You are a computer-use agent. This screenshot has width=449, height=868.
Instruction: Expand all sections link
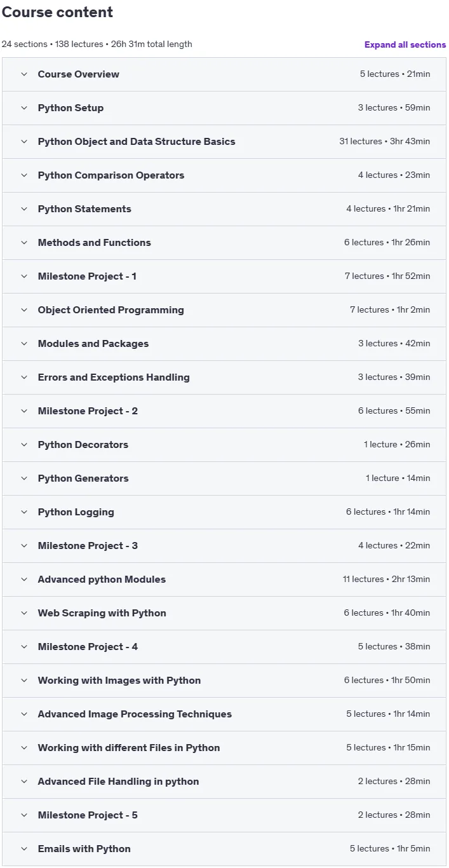[405, 44]
